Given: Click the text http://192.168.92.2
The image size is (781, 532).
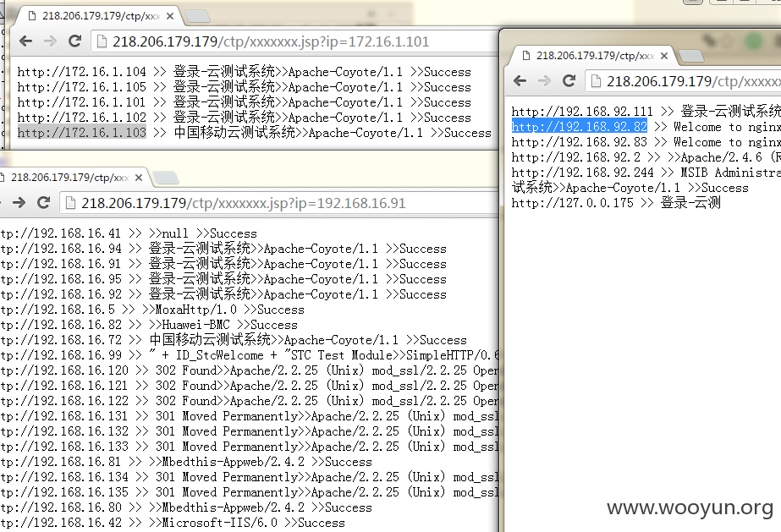Looking at the screenshot, I should 575,158.
